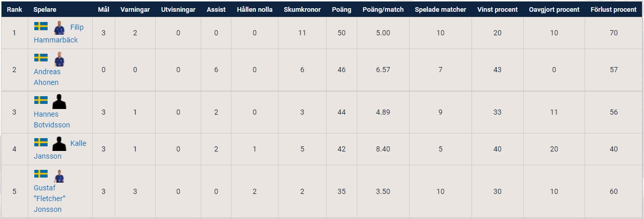Click the Swedish flag beside Hannes Botvidsson

(41, 100)
